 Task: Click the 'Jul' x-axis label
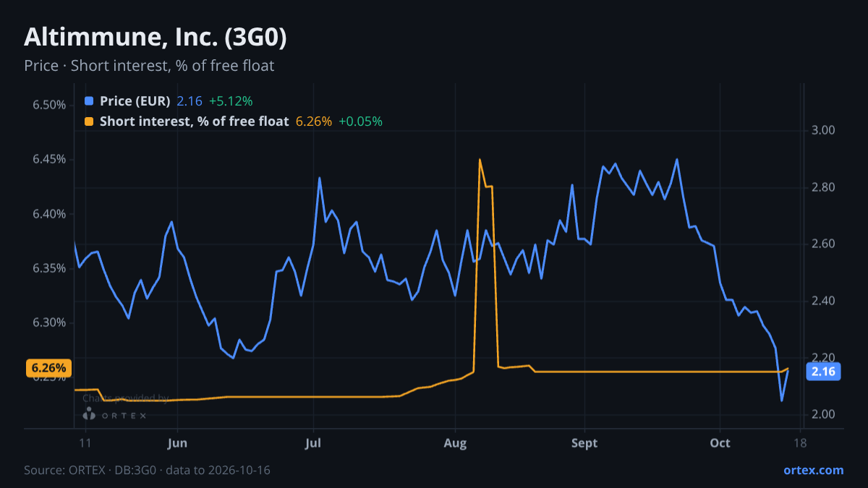[x=313, y=443]
